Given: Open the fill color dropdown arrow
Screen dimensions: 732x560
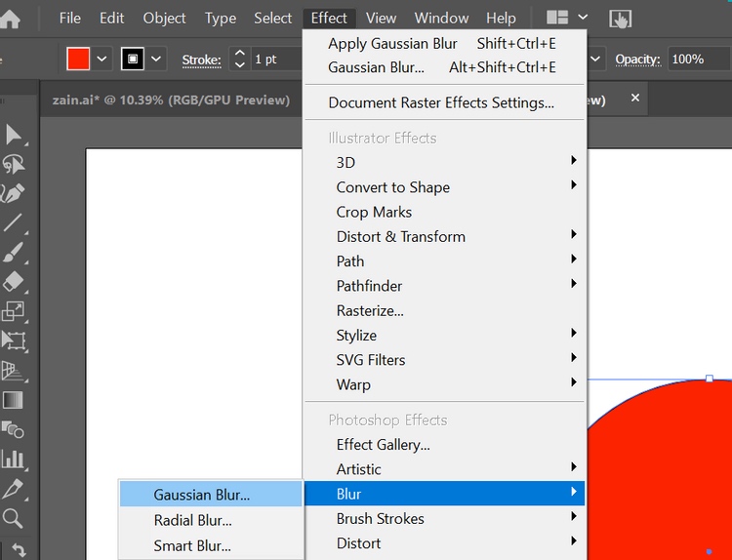Looking at the screenshot, I should click(102, 60).
